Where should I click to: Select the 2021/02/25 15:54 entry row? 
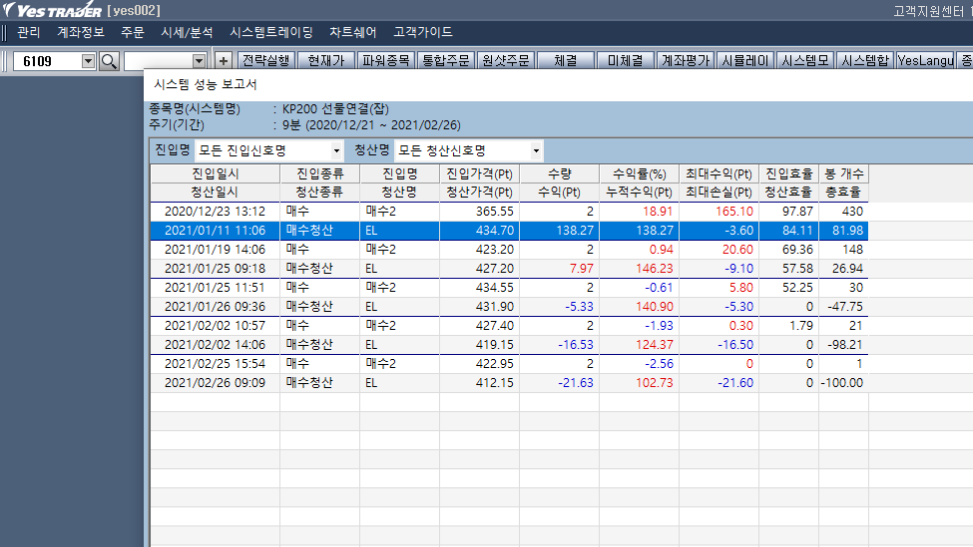(214, 363)
